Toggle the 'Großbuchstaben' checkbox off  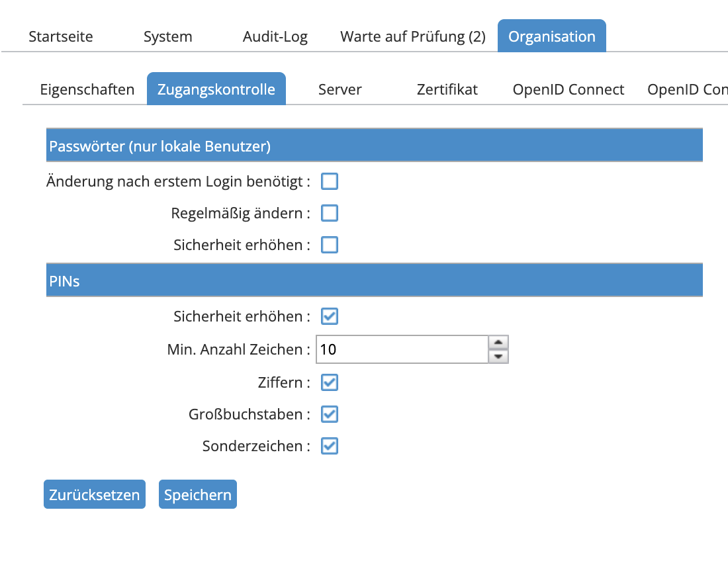click(x=329, y=413)
